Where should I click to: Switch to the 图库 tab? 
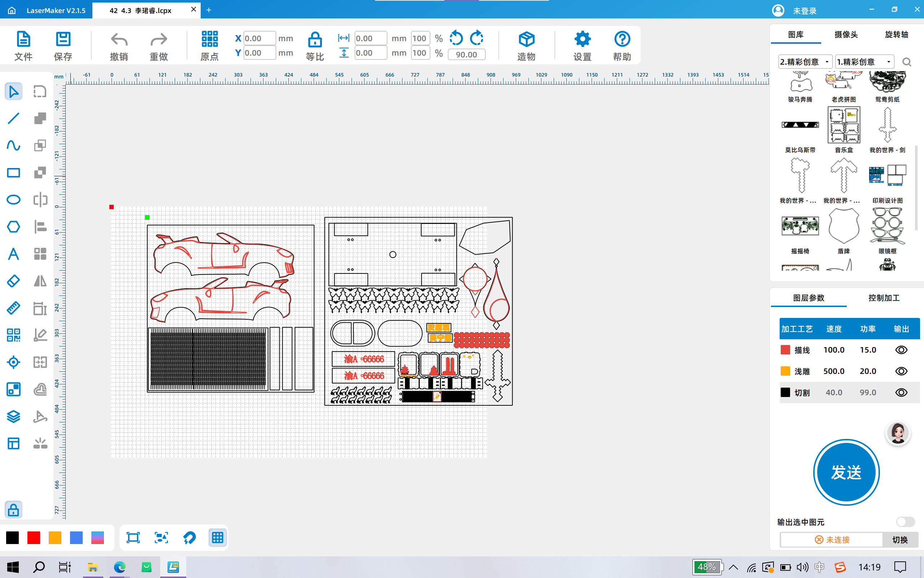(x=796, y=35)
